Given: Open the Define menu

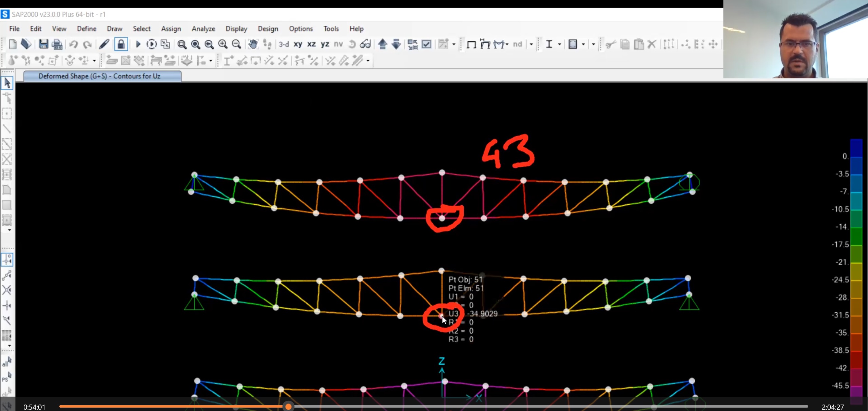Looking at the screenshot, I should click(86, 29).
